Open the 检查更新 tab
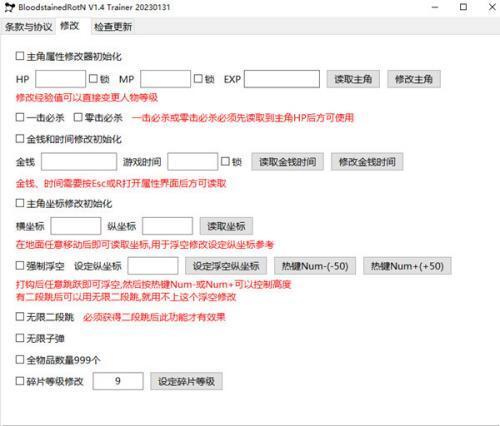The height and width of the screenshot is (426, 500). coord(113,27)
